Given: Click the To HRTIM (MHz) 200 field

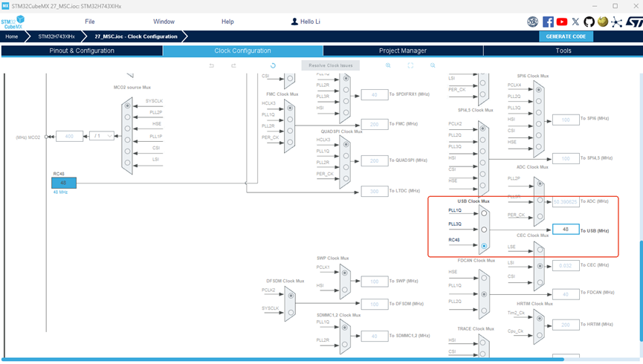Looking at the screenshot, I should pos(566,325).
